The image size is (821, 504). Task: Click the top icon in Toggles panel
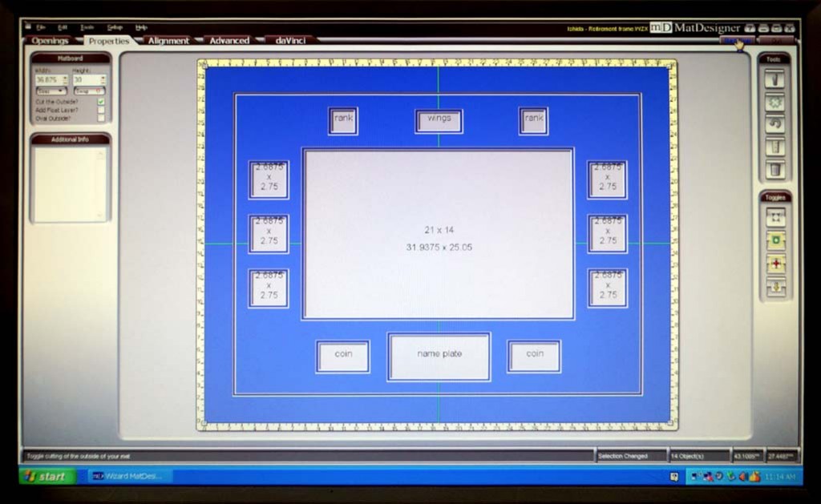tap(775, 217)
